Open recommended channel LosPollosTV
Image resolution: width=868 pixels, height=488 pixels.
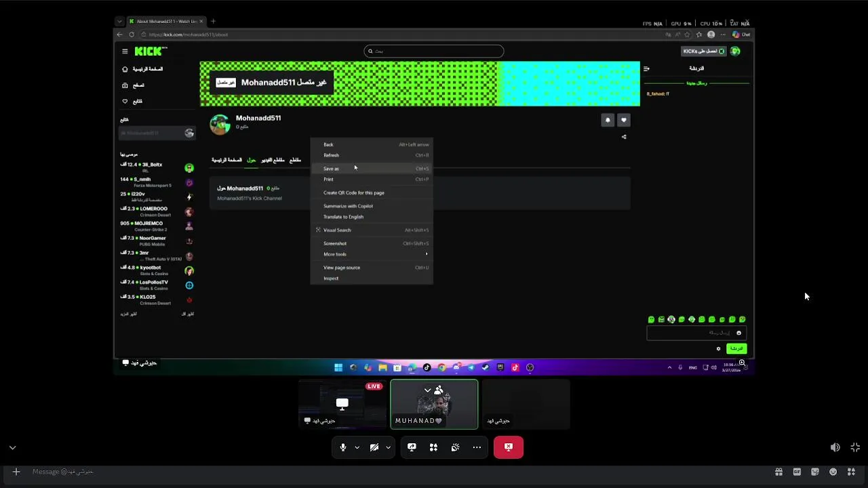pos(157,285)
